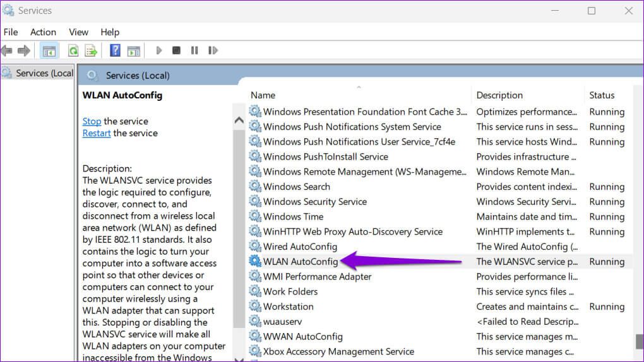Toggle Show/Hide Console Tree toolbar button

[x=49, y=50]
